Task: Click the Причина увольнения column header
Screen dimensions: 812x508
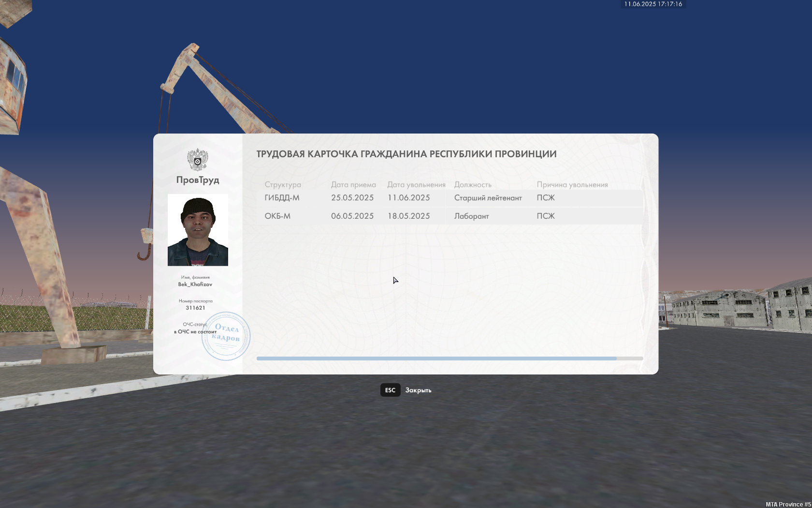Action: (x=572, y=184)
